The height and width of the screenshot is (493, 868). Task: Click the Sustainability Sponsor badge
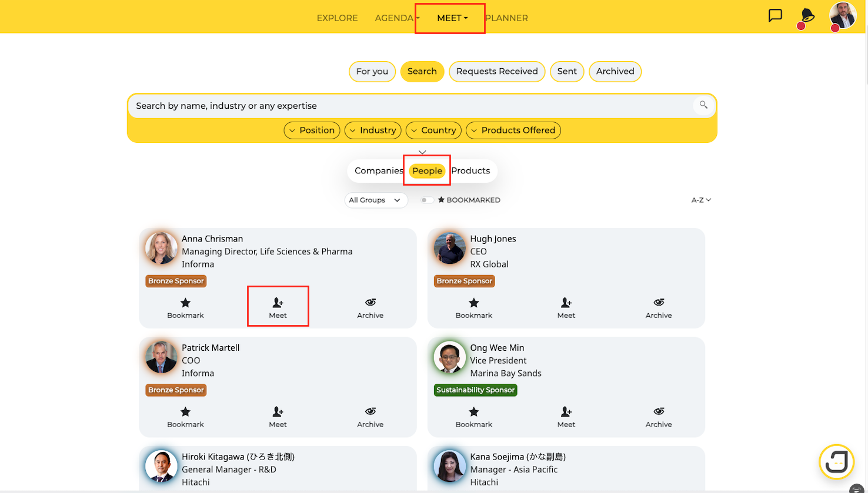(x=476, y=390)
